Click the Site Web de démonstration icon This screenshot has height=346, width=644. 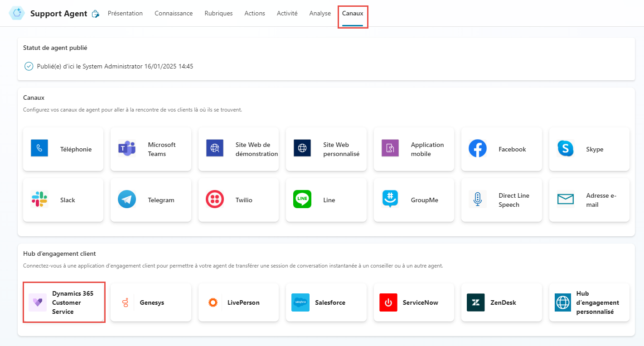[215, 148]
